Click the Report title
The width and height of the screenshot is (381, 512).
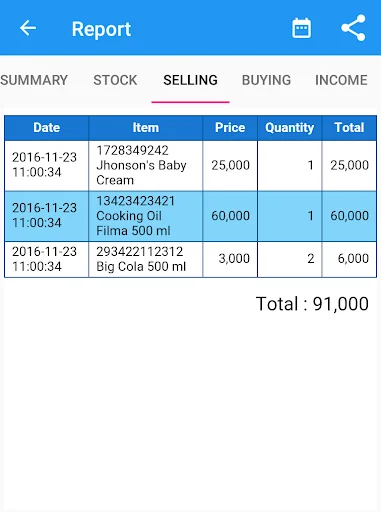pos(101,29)
